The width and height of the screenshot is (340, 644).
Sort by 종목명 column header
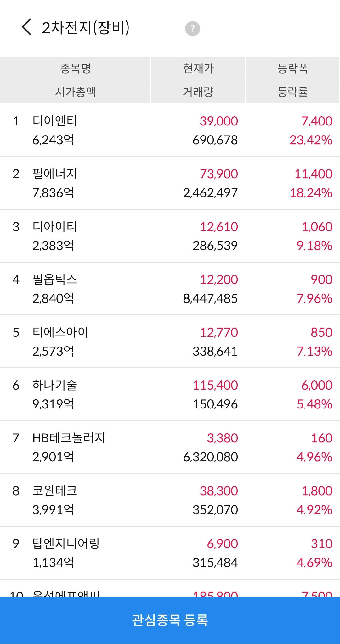75,68
